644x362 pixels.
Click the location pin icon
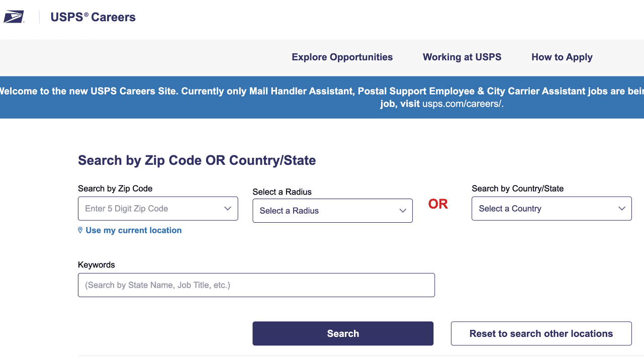tap(80, 230)
